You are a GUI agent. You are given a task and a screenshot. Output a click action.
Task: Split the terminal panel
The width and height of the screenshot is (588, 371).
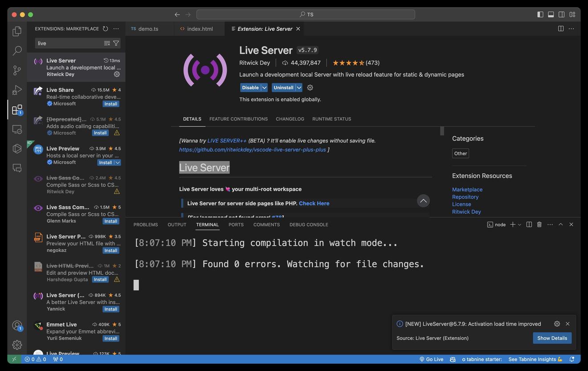pyautogui.click(x=529, y=224)
